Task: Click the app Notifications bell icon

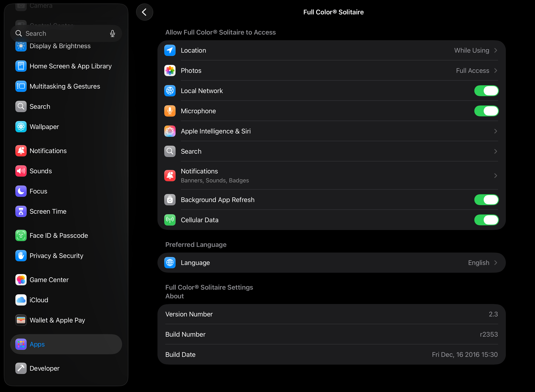Action: (x=170, y=176)
